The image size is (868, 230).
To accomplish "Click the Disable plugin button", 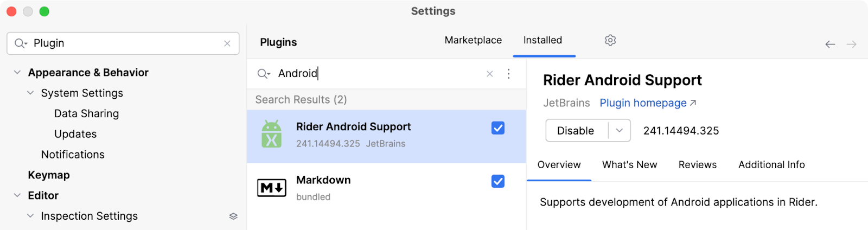I will (576, 131).
